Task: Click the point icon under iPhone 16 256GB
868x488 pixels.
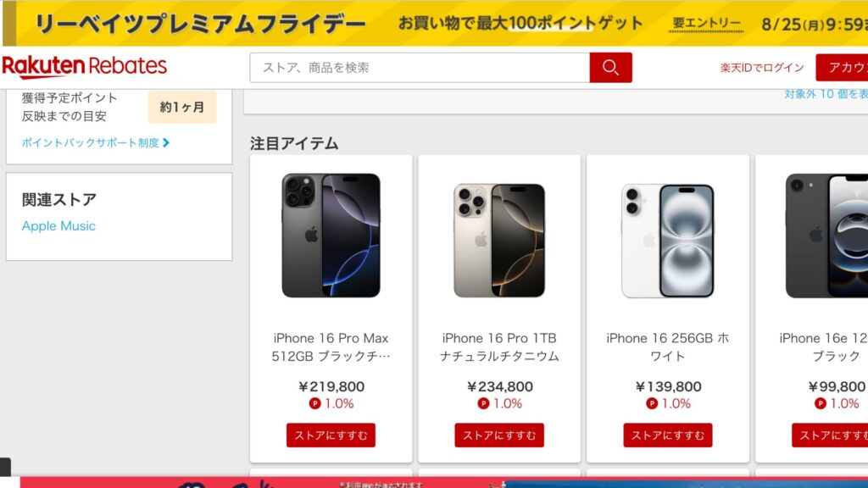Action: pos(652,403)
